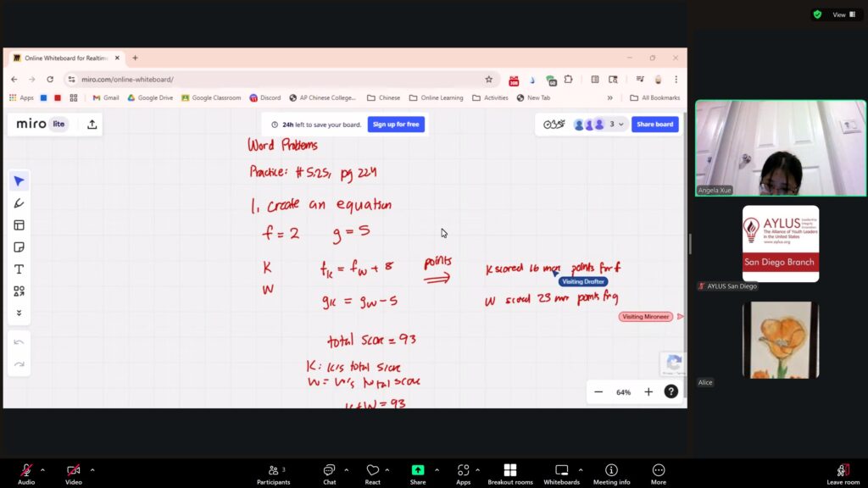Expand audio options arrow
The height and width of the screenshot is (488, 868).
coord(42,469)
